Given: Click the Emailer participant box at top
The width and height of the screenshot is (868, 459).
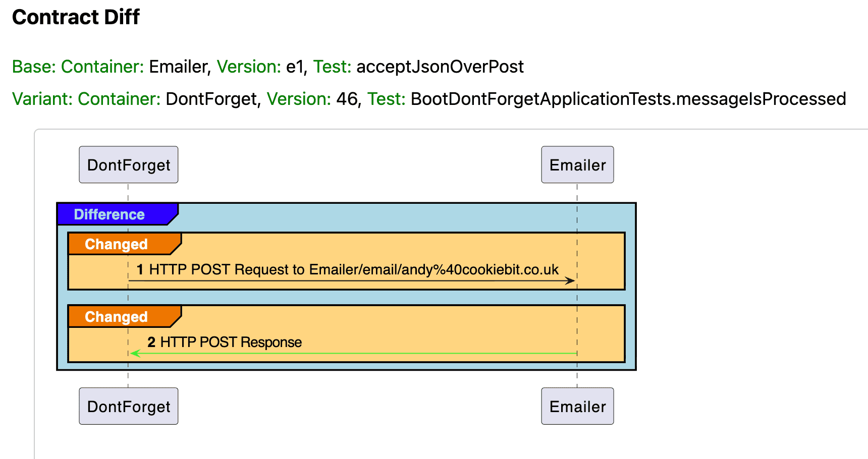Looking at the screenshot, I should (577, 164).
